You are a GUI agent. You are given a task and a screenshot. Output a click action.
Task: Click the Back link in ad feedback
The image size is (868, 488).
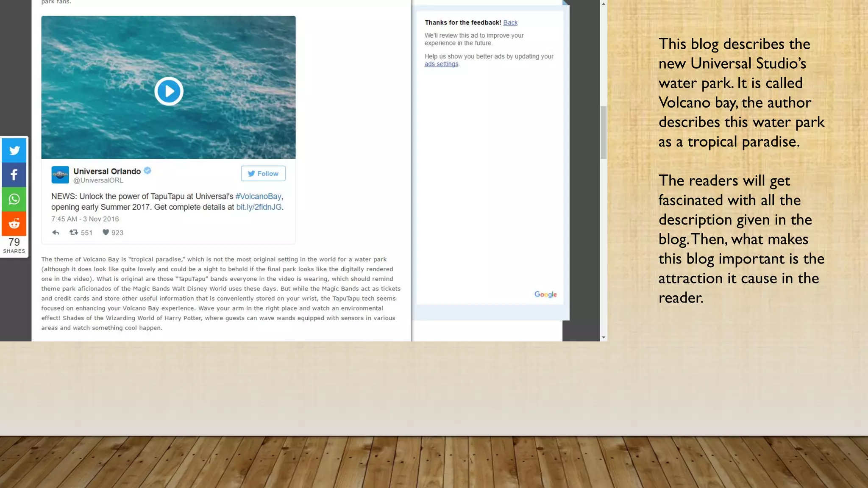point(510,22)
